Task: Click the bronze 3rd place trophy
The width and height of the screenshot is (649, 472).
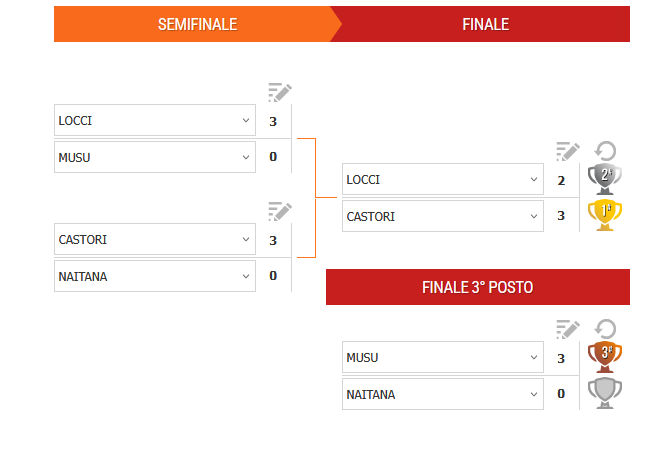Action: 605,357
